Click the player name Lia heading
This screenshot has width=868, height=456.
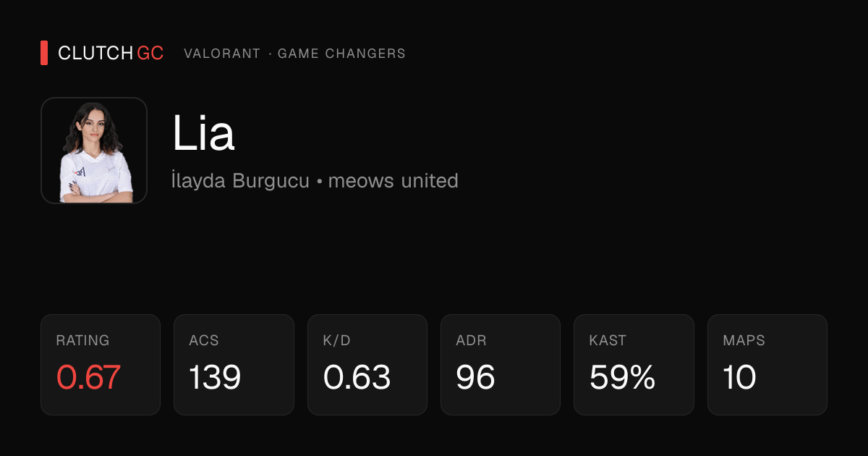pyautogui.click(x=203, y=133)
